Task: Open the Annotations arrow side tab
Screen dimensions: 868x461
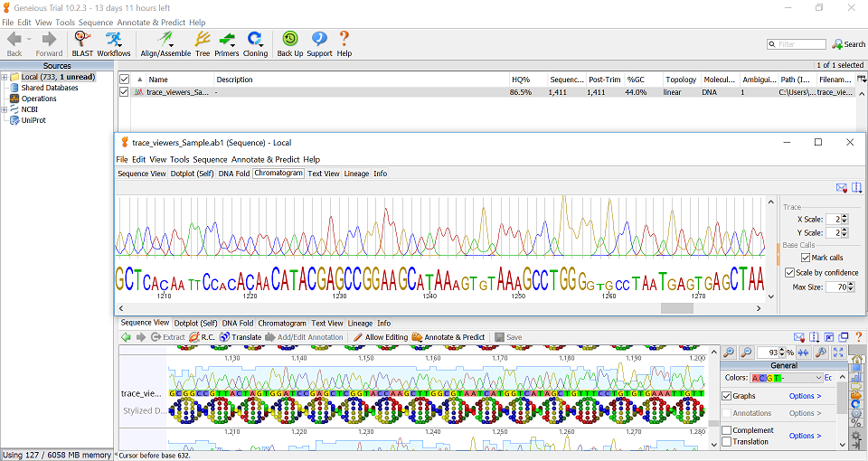Action: [x=856, y=386]
